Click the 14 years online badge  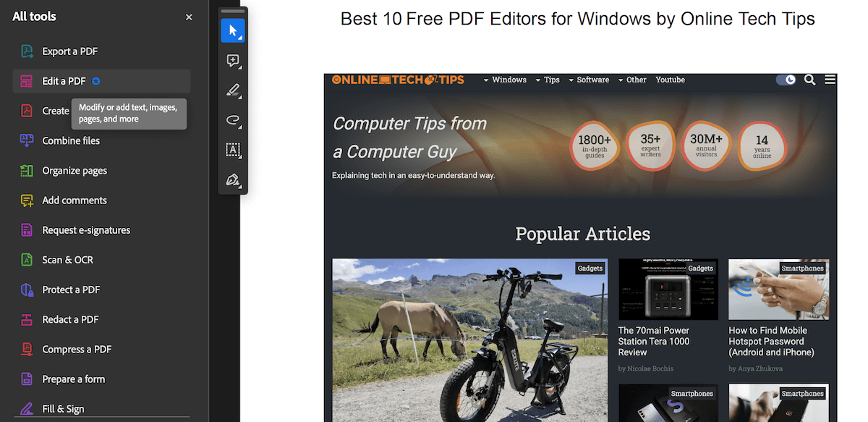[x=762, y=145]
